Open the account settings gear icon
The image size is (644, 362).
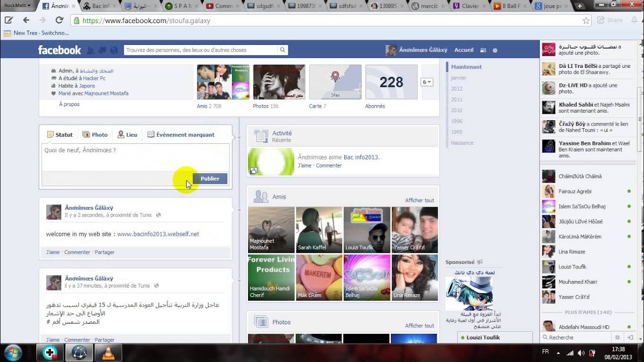[495, 50]
